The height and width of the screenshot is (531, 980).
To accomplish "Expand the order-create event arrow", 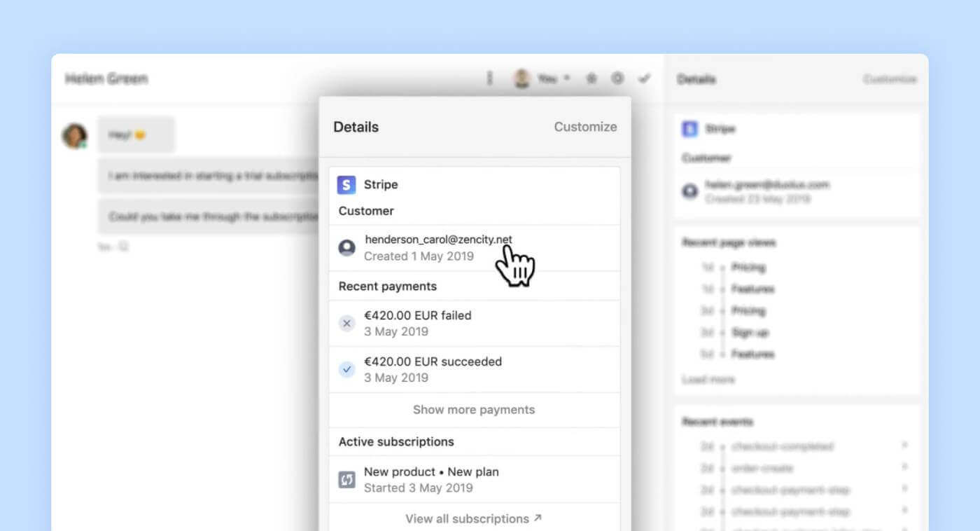I will [904, 467].
